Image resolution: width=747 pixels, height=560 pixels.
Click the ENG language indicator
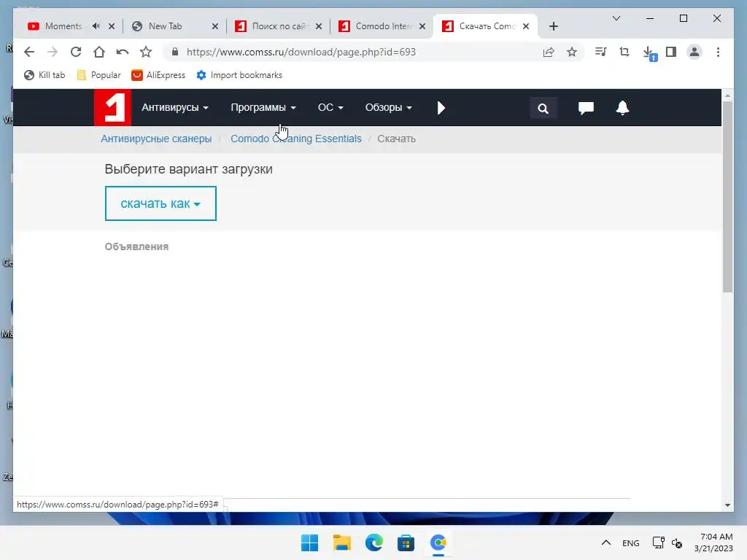point(631,542)
